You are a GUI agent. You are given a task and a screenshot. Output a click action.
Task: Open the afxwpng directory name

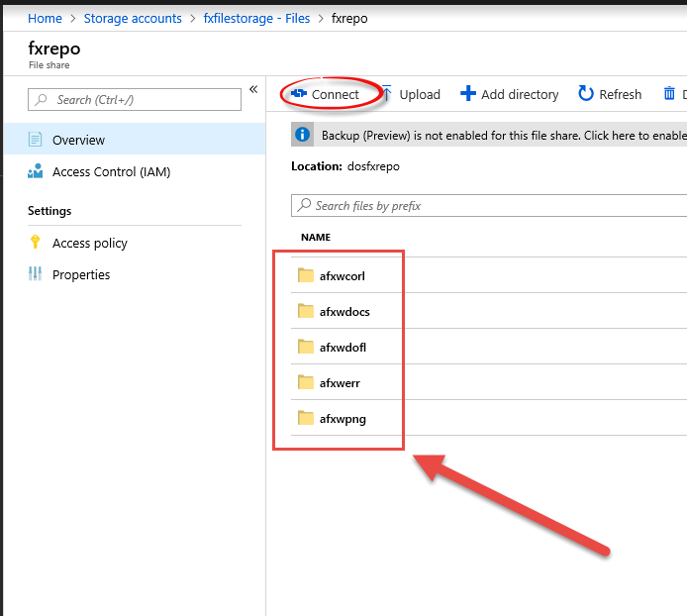point(343,419)
